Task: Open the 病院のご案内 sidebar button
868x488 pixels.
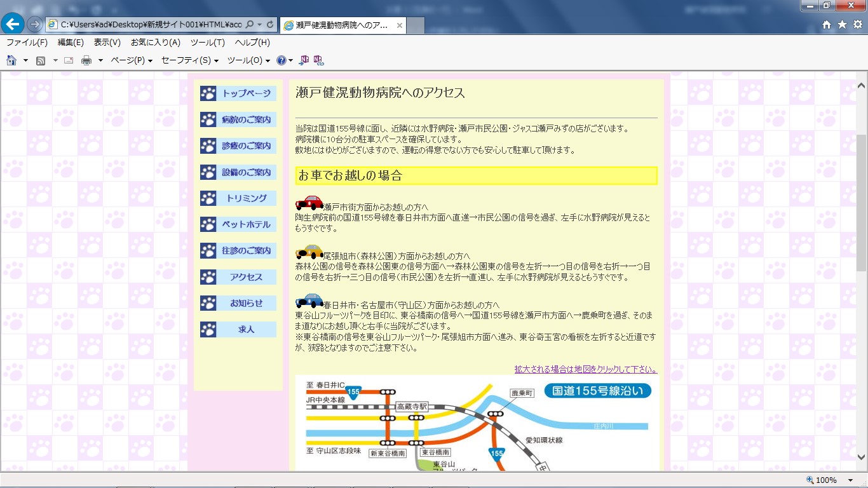Action: point(238,119)
